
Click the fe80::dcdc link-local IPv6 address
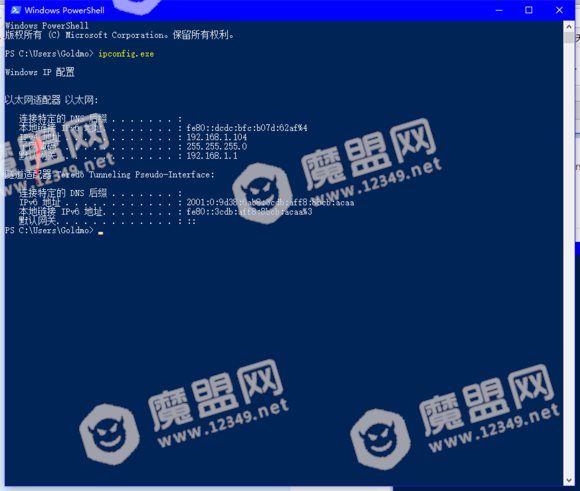pos(247,128)
